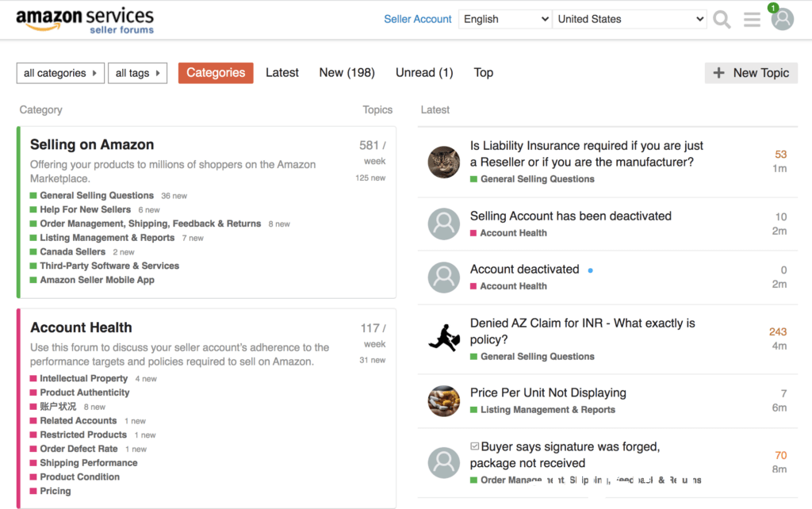The image size is (812, 509).
Task: Open default avatar on Buyer says signature topic
Action: [x=444, y=462]
